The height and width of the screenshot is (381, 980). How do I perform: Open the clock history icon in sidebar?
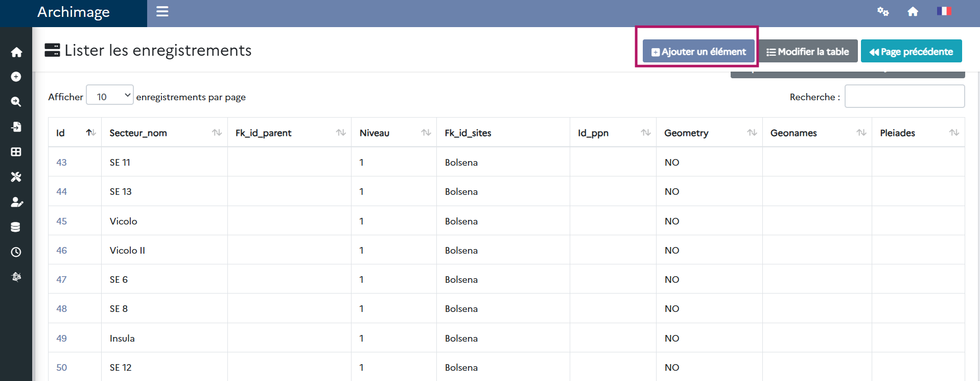pos(16,252)
